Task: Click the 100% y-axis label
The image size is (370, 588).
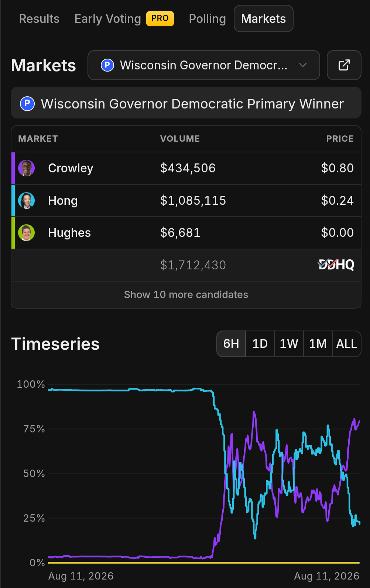Action: [x=31, y=384]
